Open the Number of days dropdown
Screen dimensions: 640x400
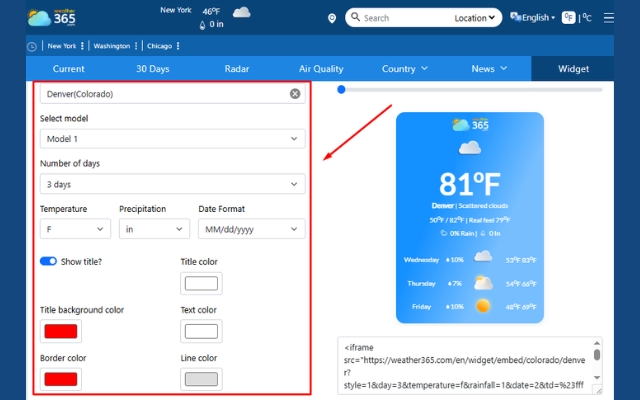(173, 184)
